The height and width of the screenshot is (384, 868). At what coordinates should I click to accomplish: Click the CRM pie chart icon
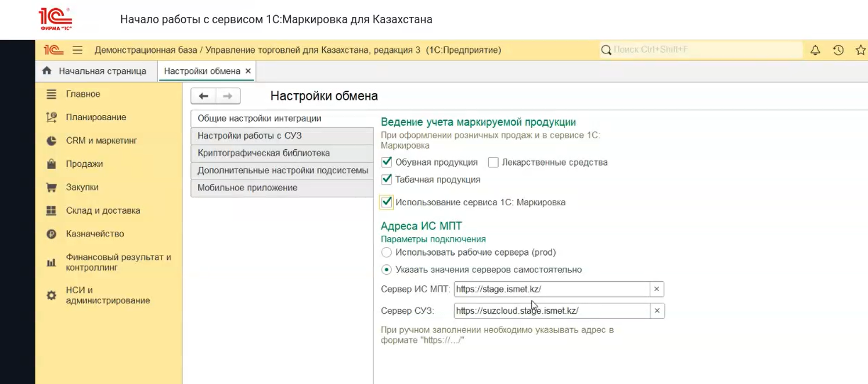52,141
